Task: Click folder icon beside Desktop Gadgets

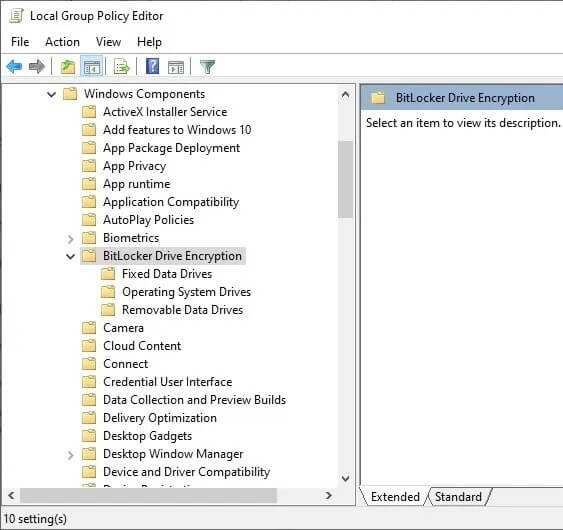Action: tap(89, 436)
